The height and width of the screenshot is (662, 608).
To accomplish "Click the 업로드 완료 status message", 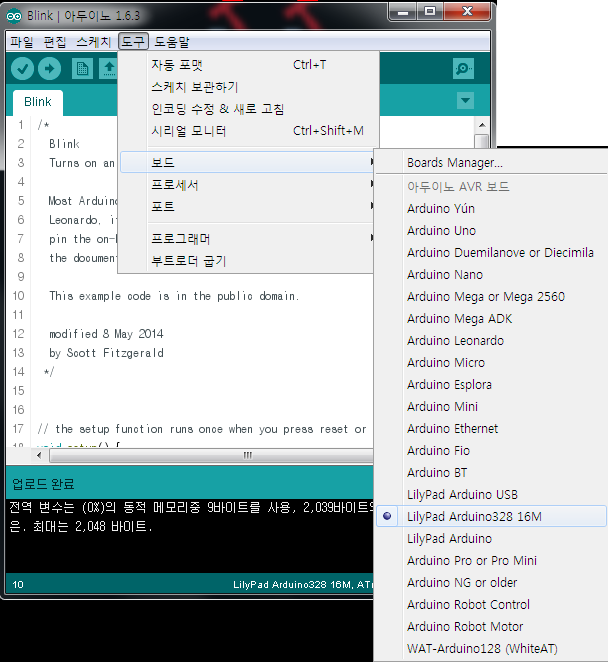I will (x=43, y=484).
